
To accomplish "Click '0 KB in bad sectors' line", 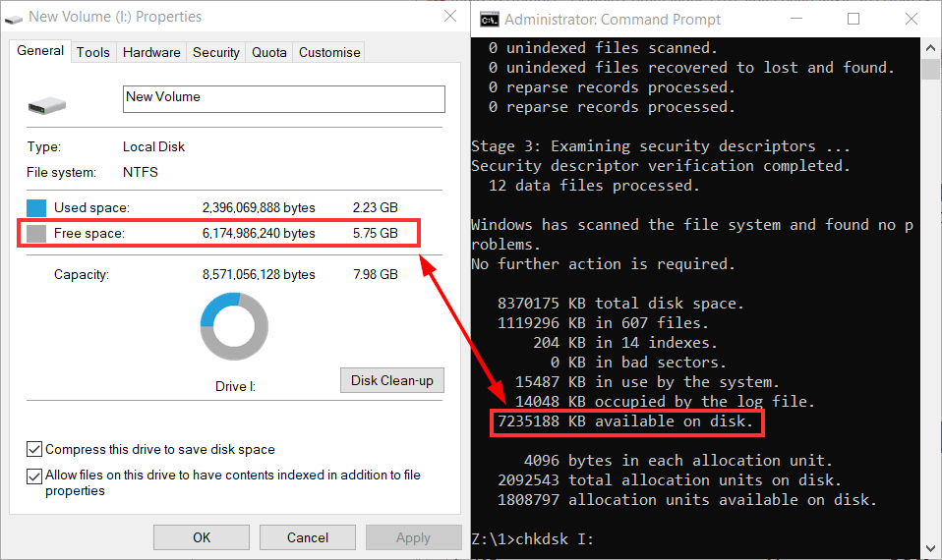I will pyautogui.click(x=638, y=363).
